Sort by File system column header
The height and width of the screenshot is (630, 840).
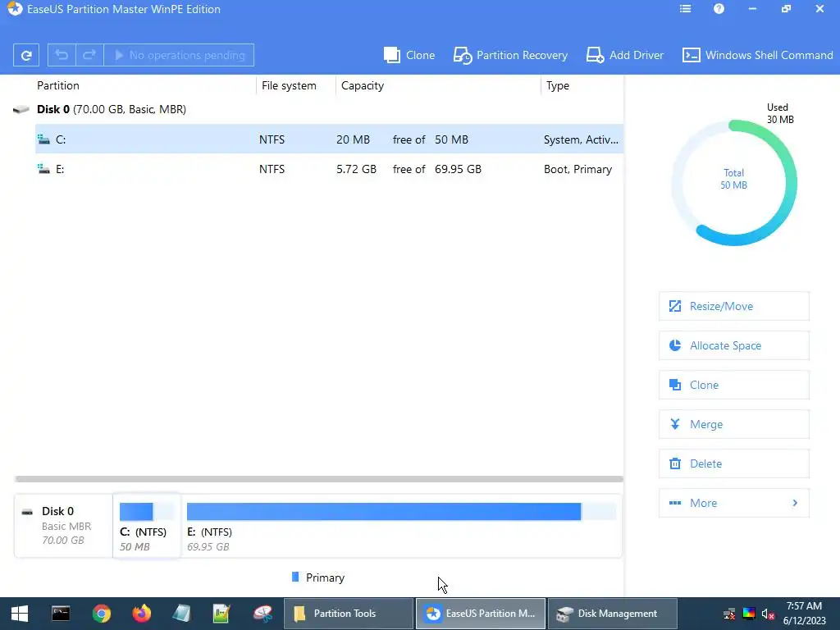pyautogui.click(x=289, y=85)
